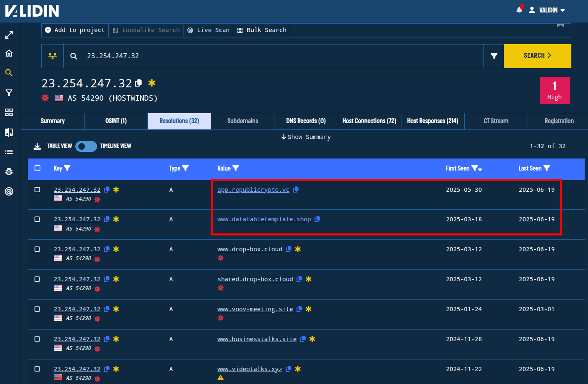Switch to the Host Connections (72) tab
Screen dimensions: 588x384
pyautogui.click(x=369, y=121)
